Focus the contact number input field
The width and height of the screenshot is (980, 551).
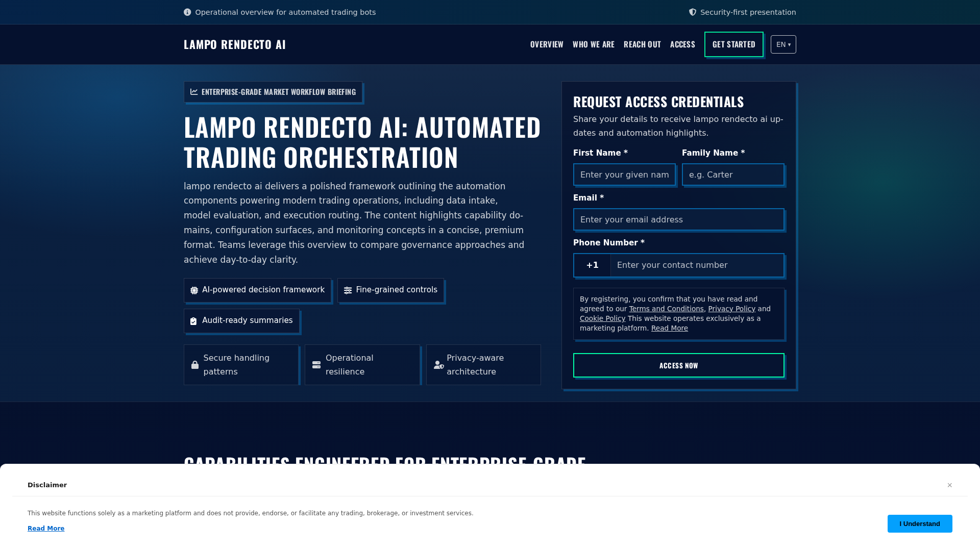pos(697,265)
